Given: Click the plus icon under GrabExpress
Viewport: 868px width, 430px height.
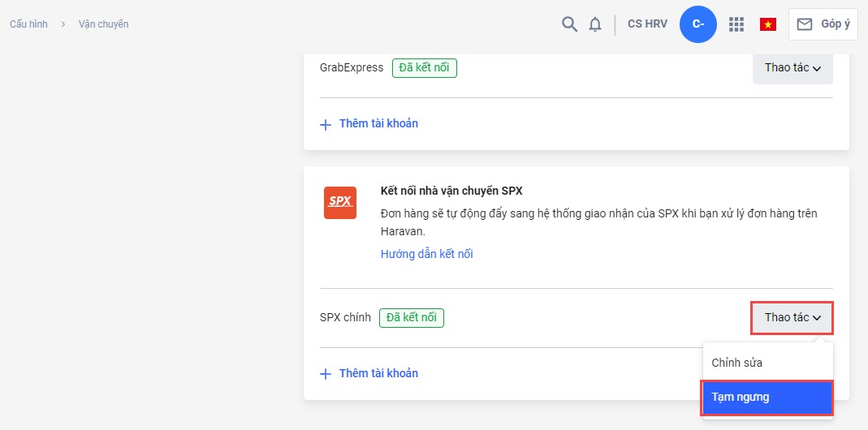Looking at the screenshot, I should [326, 124].
